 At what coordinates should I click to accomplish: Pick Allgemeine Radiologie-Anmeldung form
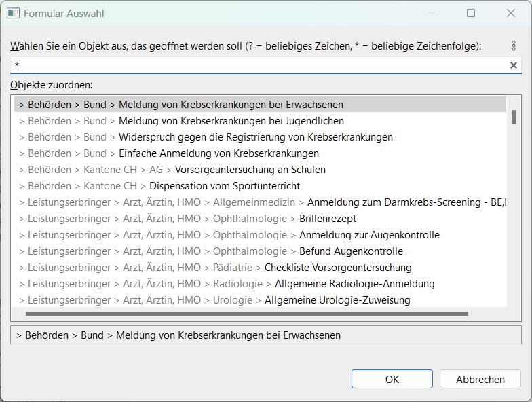tap(354, 284)
